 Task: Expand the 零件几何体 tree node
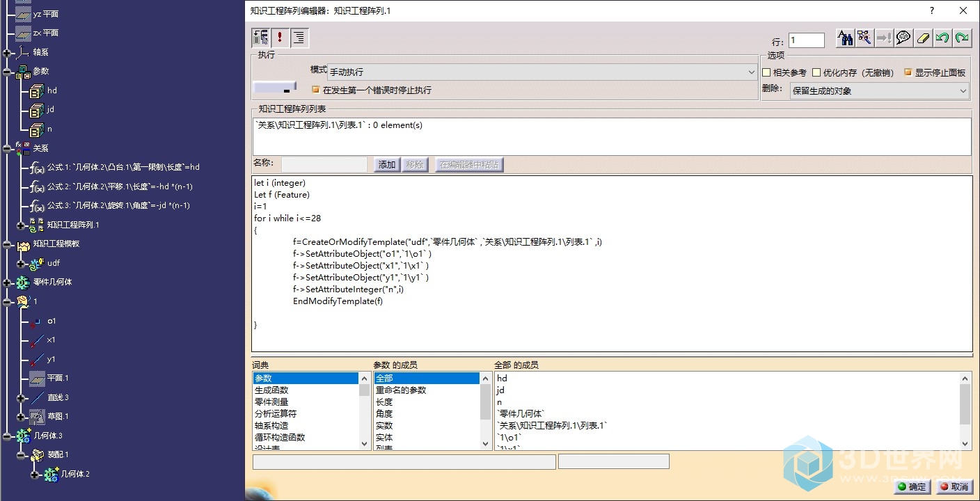tap(7, 283)
